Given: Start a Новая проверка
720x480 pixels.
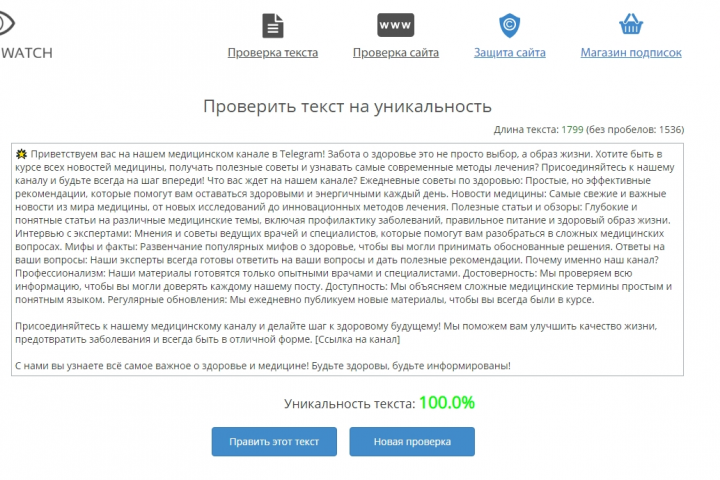Looking at the screenshot, I should (412, 441).
